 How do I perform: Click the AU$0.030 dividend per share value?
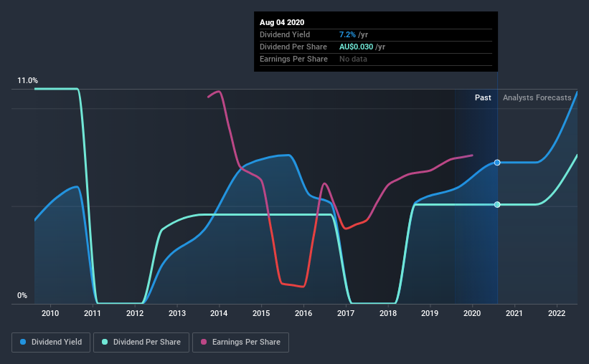pos(356,47)
